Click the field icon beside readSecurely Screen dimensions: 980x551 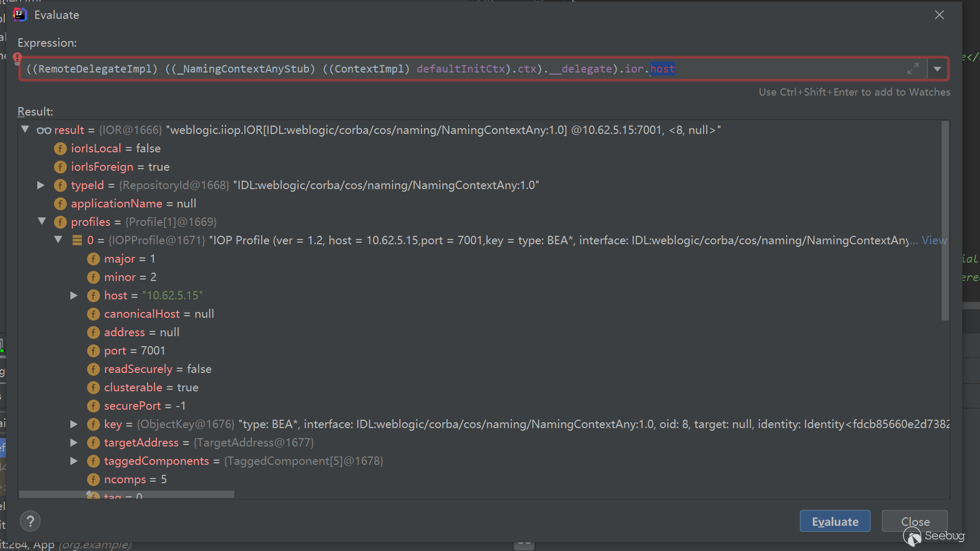(94, 369)
